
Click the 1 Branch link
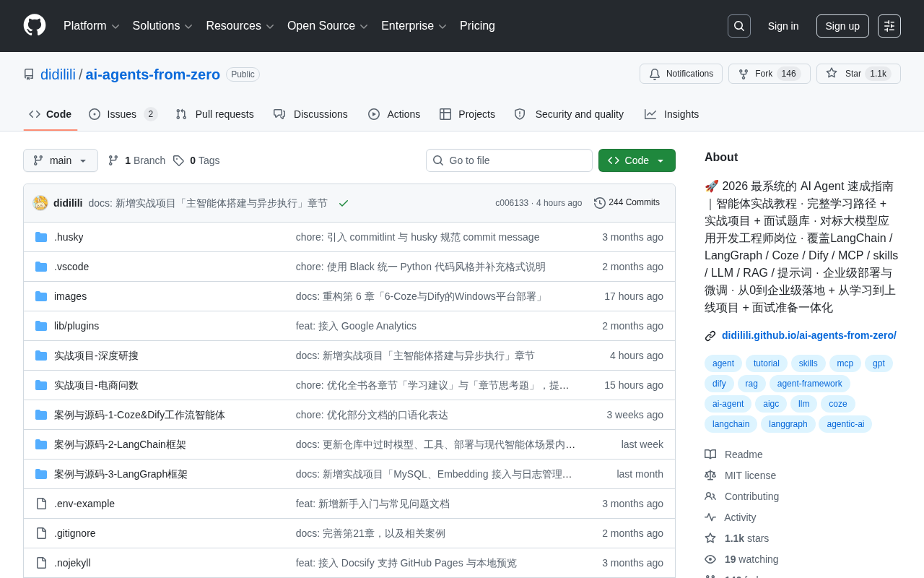[136, 160]
